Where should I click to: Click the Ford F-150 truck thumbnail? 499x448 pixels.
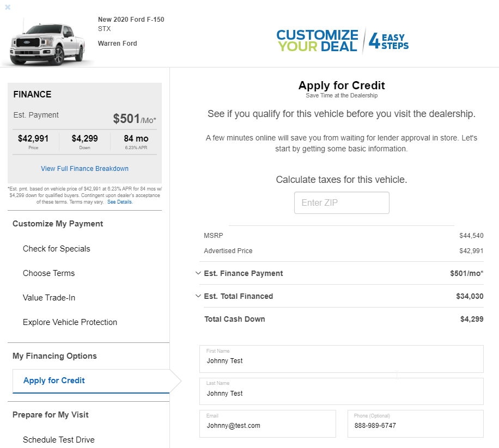click(x=47, y=42)
